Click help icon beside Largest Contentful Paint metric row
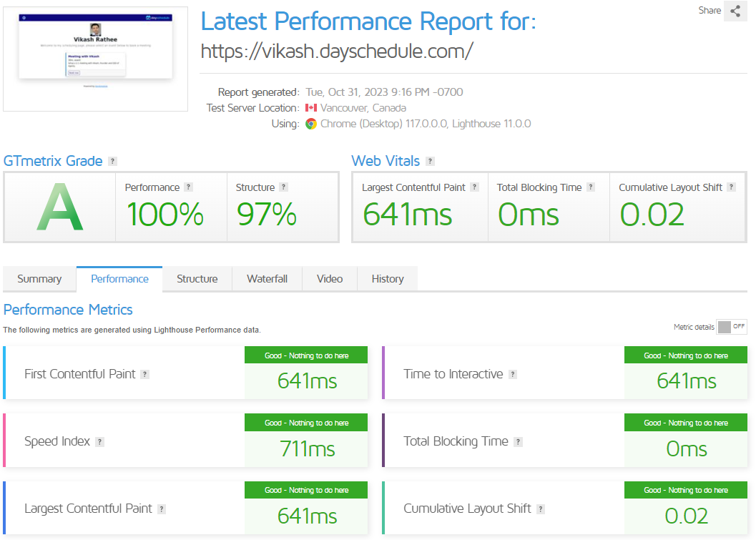 [162, 509]
